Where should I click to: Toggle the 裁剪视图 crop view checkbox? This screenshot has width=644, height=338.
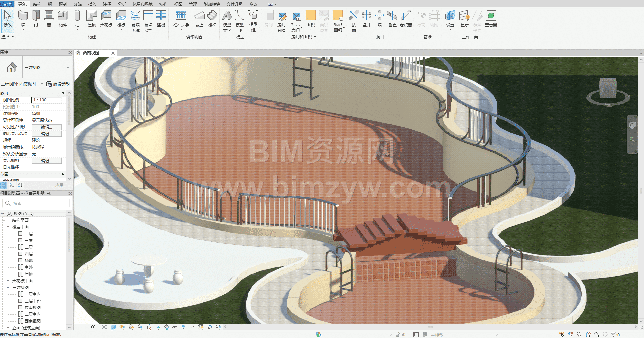[x=34, y=180]
